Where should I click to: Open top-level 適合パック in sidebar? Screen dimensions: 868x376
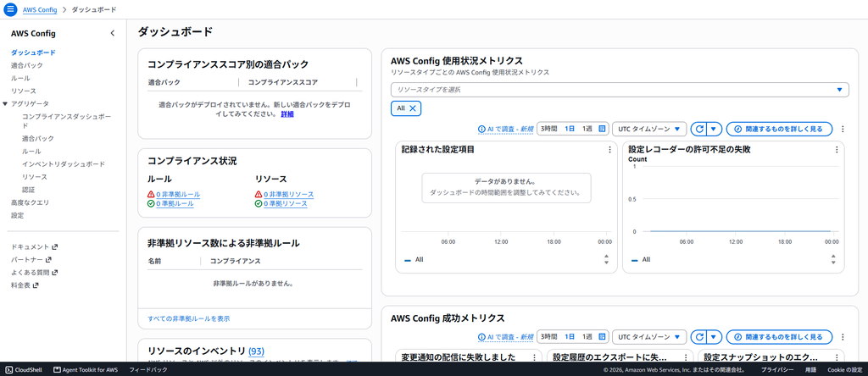26,65
